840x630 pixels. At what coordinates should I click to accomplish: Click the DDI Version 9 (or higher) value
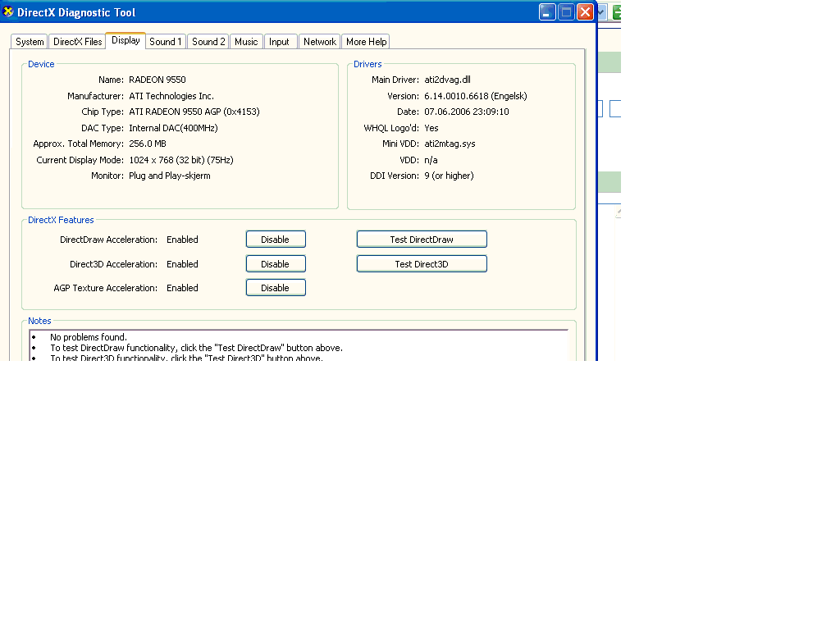449,176
